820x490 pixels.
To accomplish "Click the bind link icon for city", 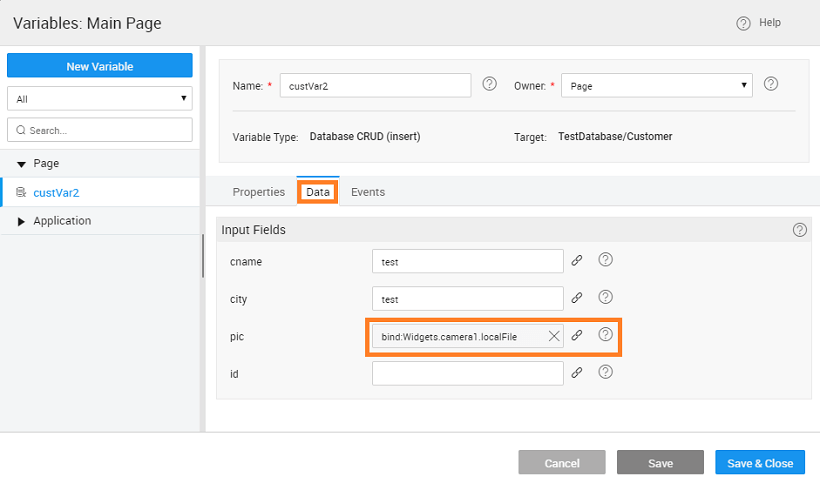I will pos(577,298).
